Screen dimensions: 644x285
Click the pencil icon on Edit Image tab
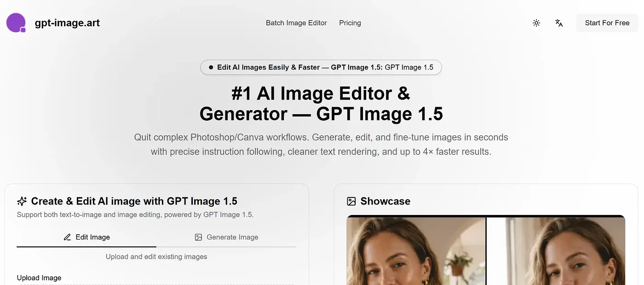pyautogui.click(x=68, y=238)
